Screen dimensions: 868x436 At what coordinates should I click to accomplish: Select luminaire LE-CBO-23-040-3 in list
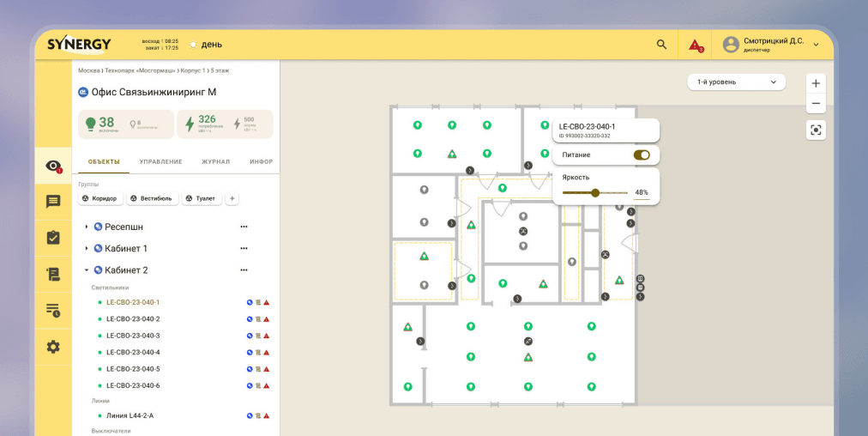pyautogui.click(x=133, y=336)
